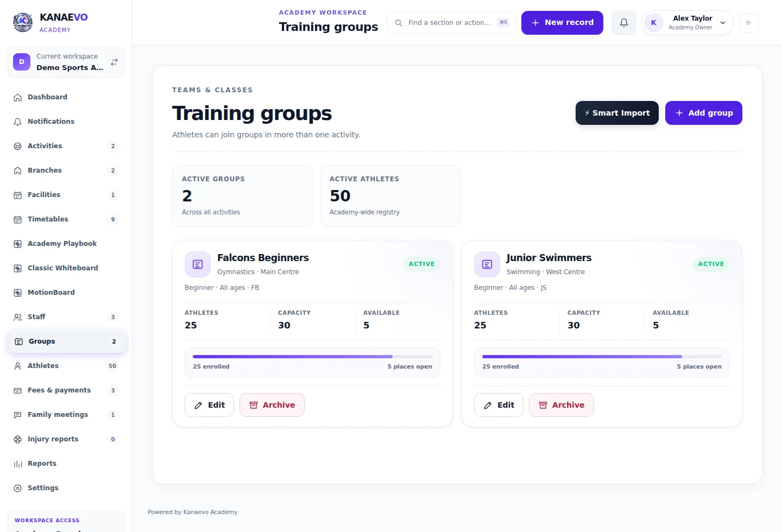
Task: Open Classic Whiteboard in the sidebar
Action: (x=66, y=268)
